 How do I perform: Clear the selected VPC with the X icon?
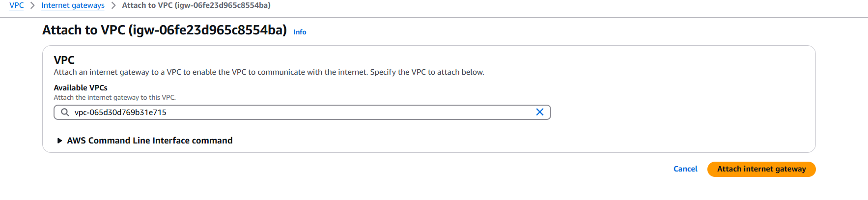(539, 112)
